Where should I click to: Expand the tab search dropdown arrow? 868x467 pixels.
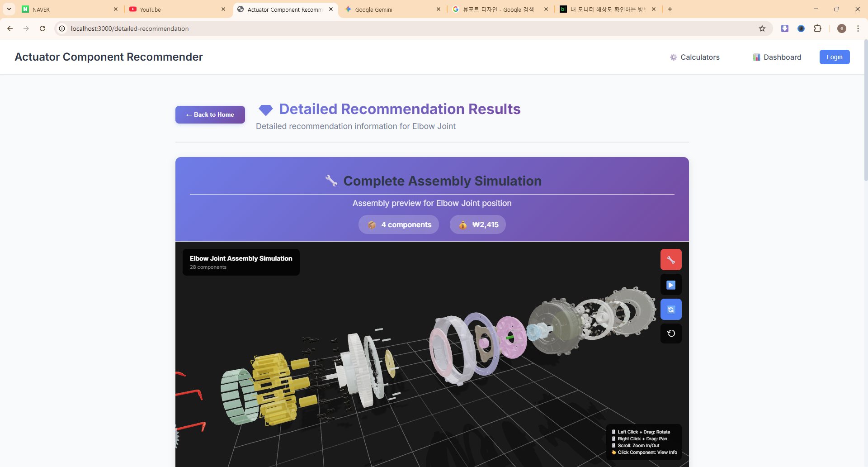(x=9, y=9)
